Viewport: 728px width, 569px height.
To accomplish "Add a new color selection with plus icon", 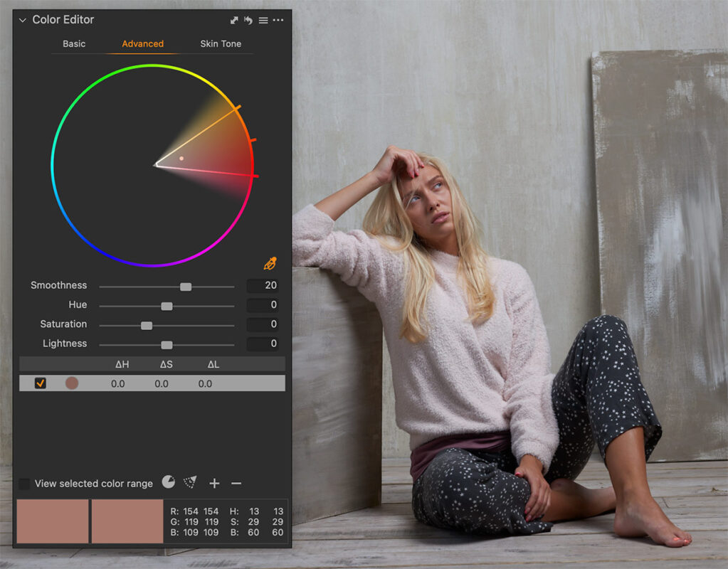I will point(213,483).
